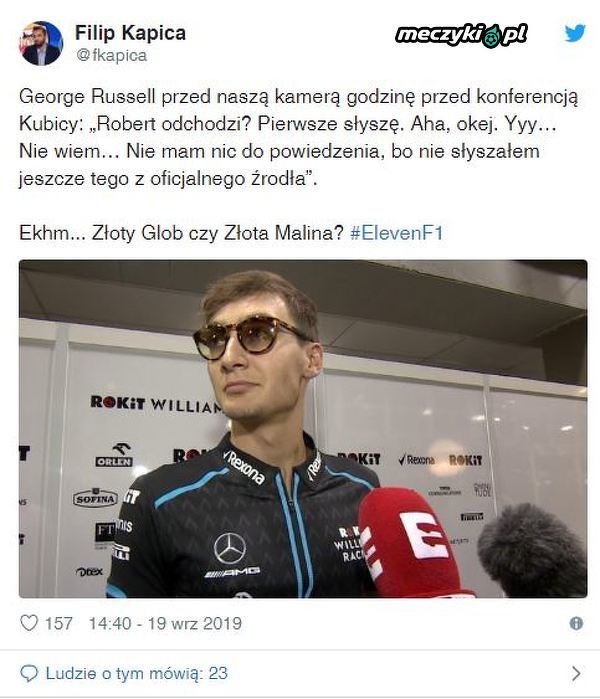View the tweet timestamp 14:40 - 19 wrz 2019
Screen dimensions: 600x699
[x=165, y=623]
